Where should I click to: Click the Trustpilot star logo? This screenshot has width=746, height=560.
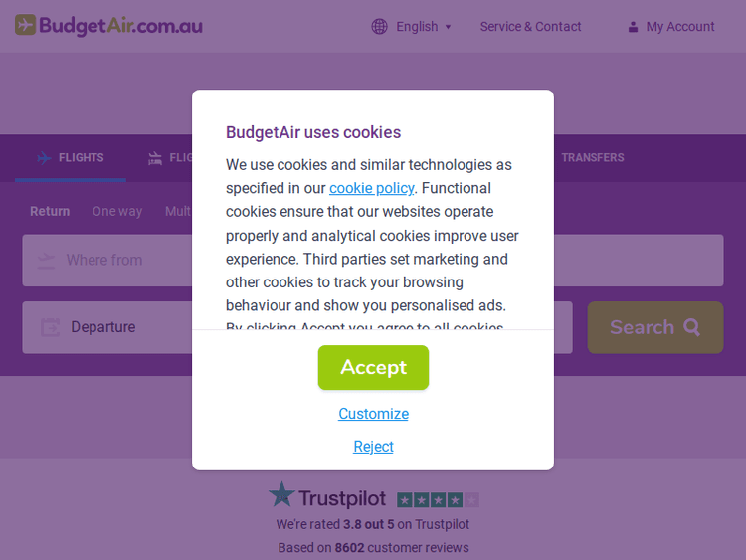coord(282,495)
